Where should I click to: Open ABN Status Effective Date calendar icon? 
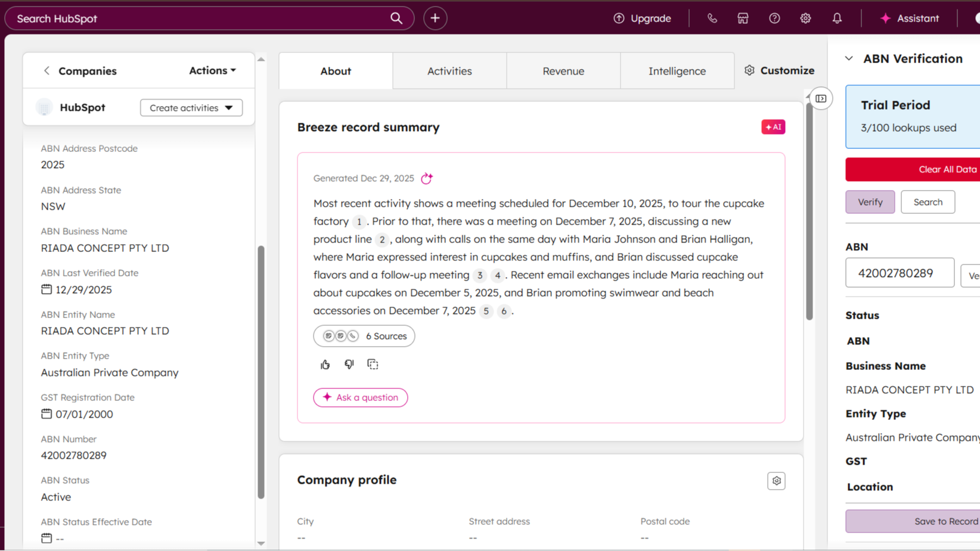pyautogui.click(x=46, y=538)
